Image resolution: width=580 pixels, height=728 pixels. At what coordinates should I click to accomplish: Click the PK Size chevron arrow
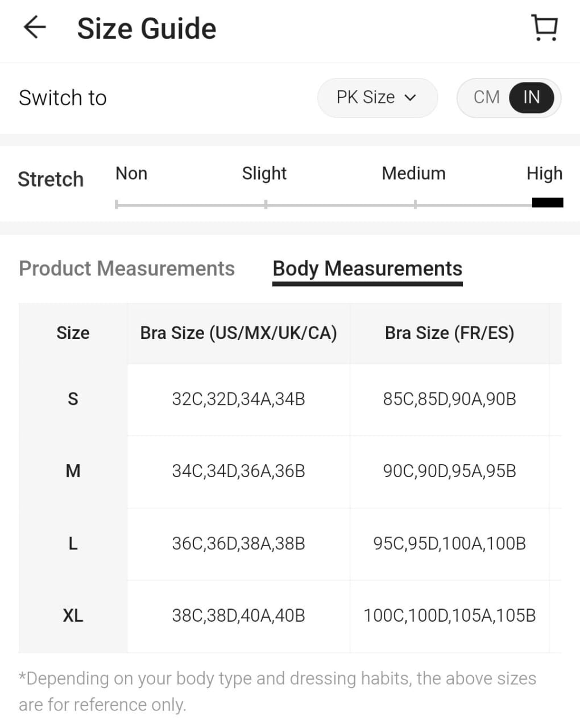(411, 98)
